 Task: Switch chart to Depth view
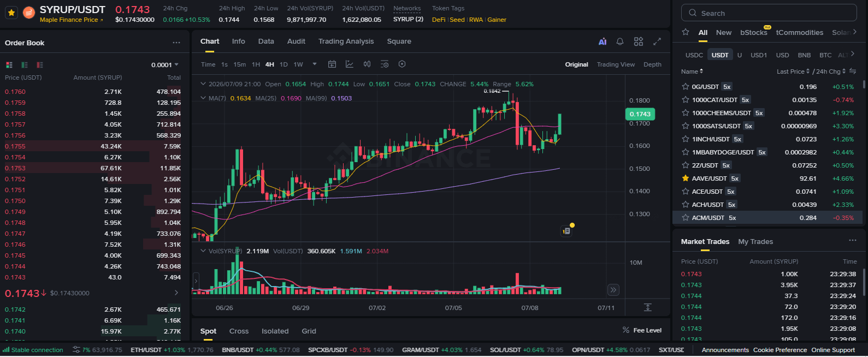pyautogui.click(x=652, y=64)
